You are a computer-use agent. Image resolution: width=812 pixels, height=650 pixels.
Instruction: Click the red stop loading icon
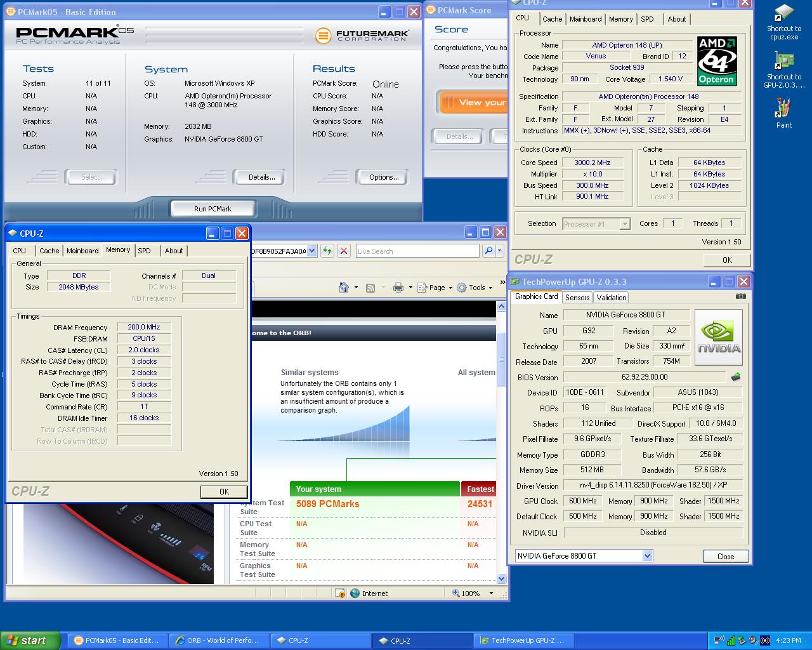click(344, 251)
